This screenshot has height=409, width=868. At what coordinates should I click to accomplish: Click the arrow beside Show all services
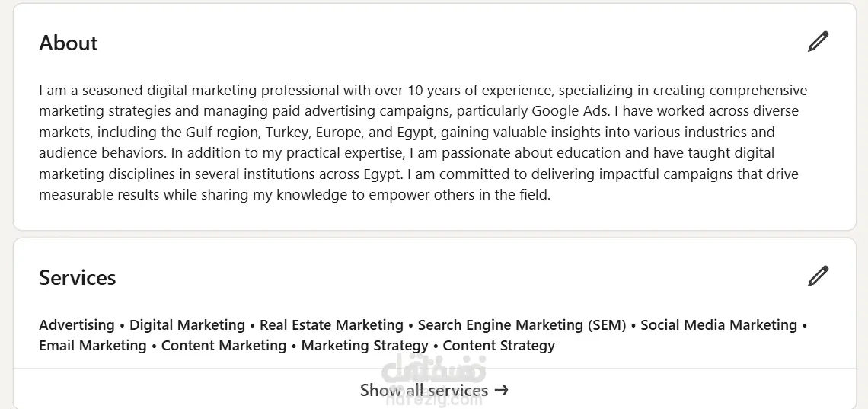[x=501, y=391]
